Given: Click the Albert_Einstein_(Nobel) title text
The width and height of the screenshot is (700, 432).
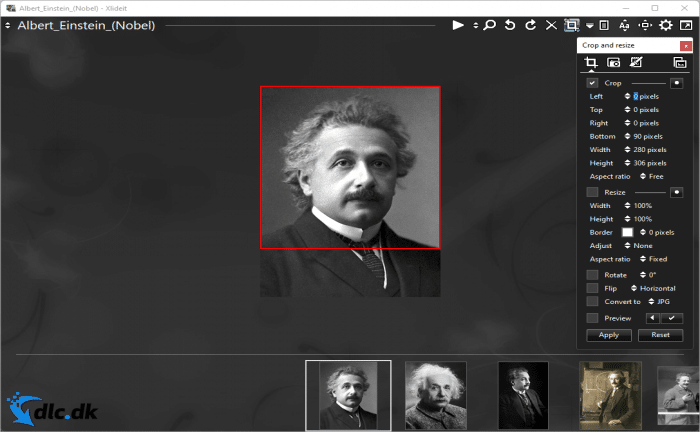Looking at the screenshot, I should point(86,25).
